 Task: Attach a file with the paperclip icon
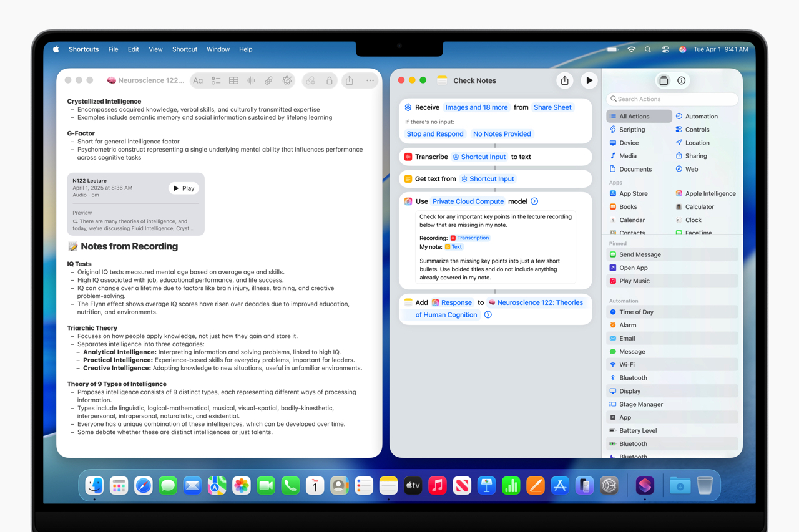tap(268, 80)
